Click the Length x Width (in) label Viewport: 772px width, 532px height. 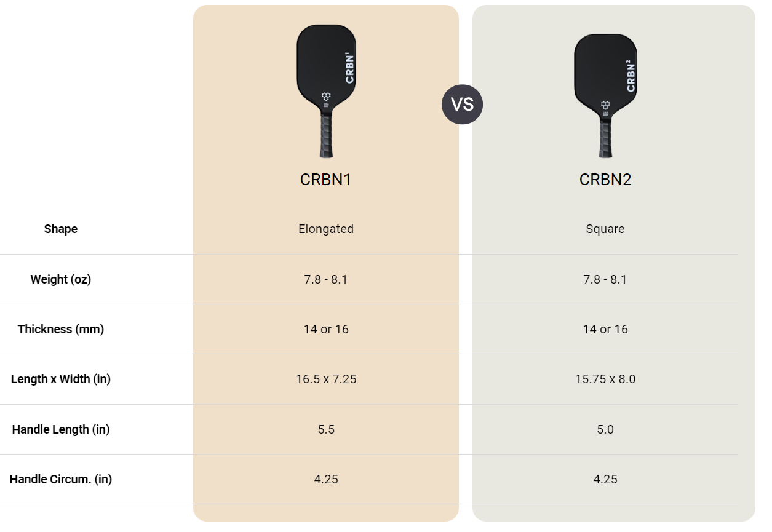(61, 379)
